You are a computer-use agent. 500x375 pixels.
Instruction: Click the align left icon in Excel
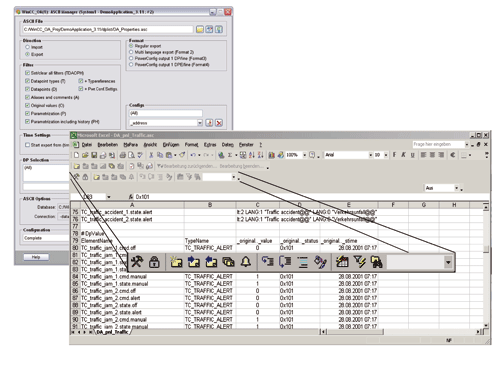click(424, 155)
